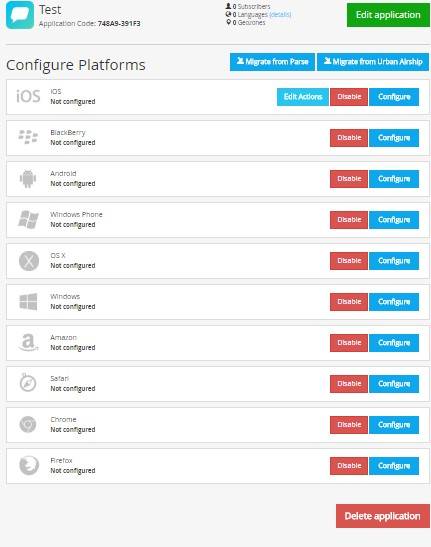Click the Safari compass icon
This screenshot has width=431, height=547.
coord(28,383)
